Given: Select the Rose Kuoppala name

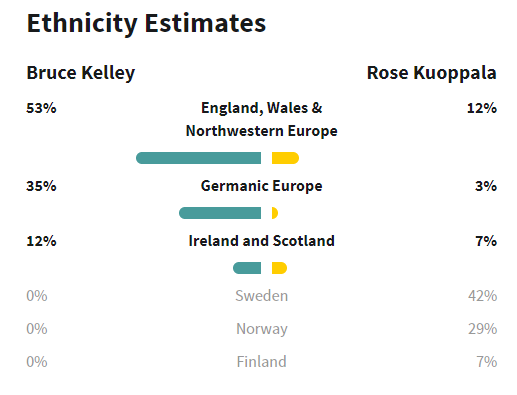Looking at the screenshot, I should pyautogui.click(x=432, y=73).
